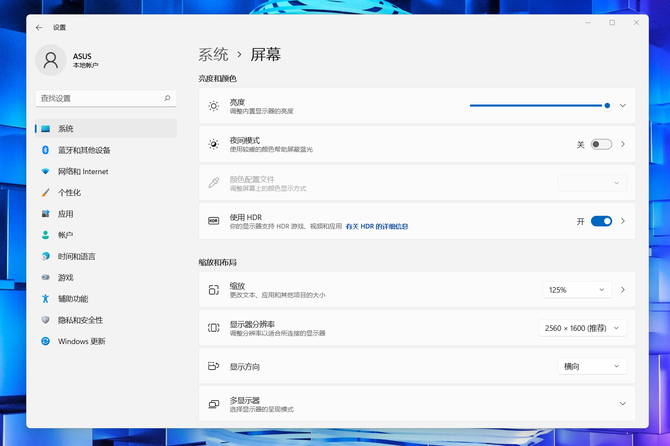Click the Wi-Fi icon for 网络和 Internet
The height and width of the screenshot is (446, 670).
tap(45, 171)
